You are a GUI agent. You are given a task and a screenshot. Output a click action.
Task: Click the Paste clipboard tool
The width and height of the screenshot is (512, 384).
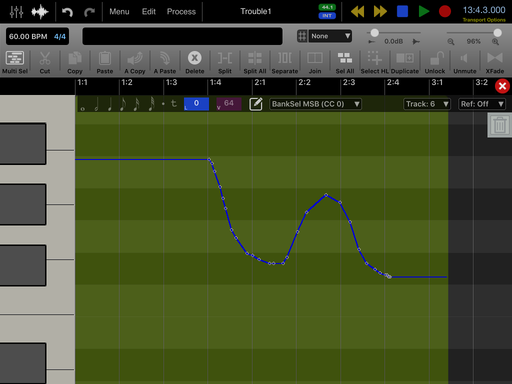click(x=105, y=63)
